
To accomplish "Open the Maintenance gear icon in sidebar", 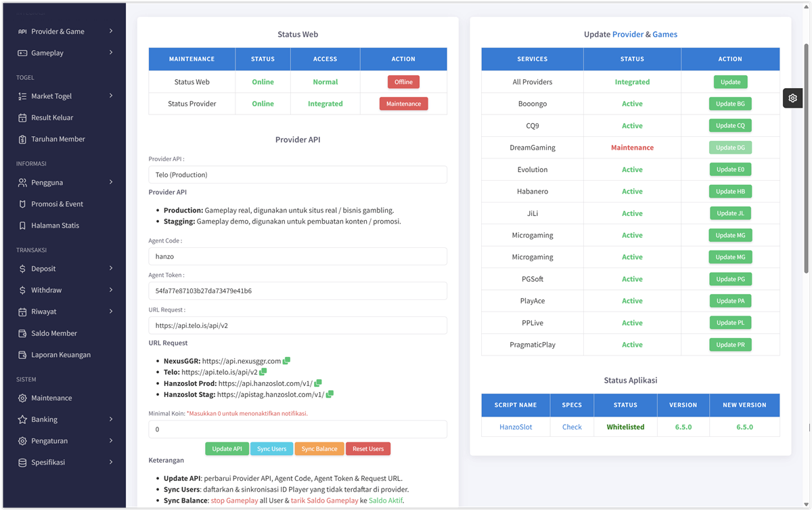I will click(22, 398).
